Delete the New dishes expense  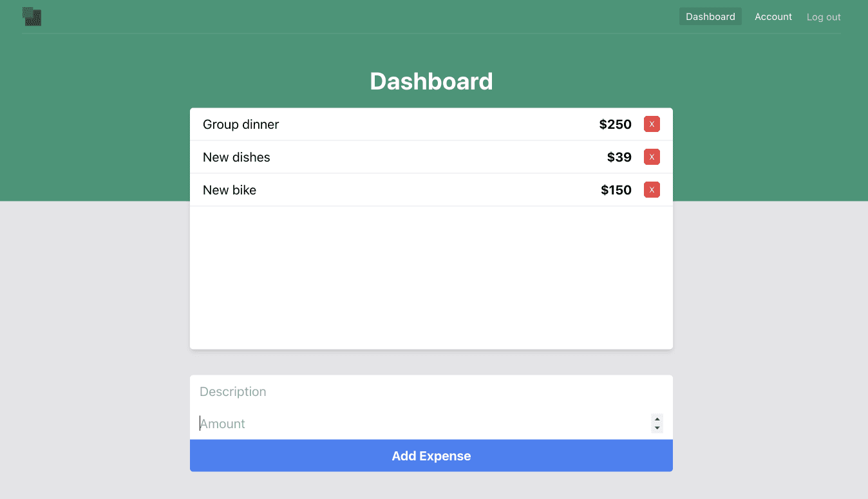tap(651, 156)
